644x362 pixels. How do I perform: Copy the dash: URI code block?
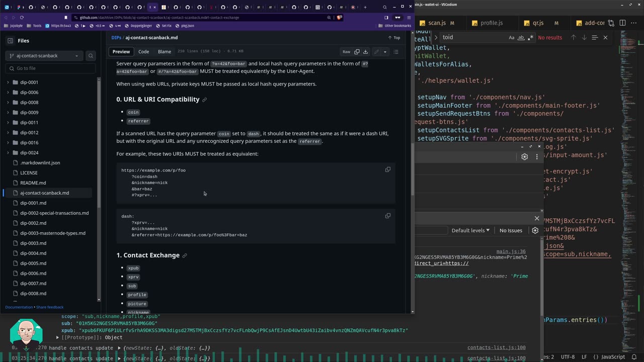(387, 216)
